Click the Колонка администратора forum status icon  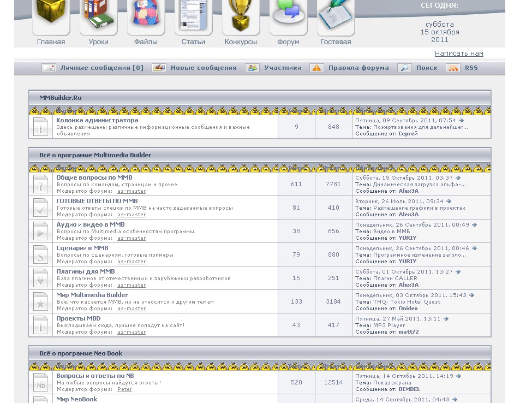click(x=41, y=127)
